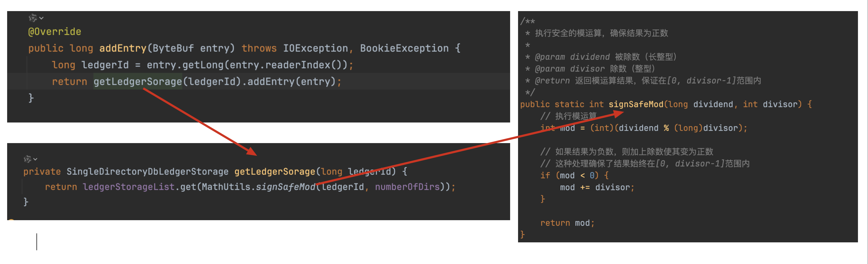Click highlighted getLedgerSorage call in the return statement
868x264 pixels.
138,82
